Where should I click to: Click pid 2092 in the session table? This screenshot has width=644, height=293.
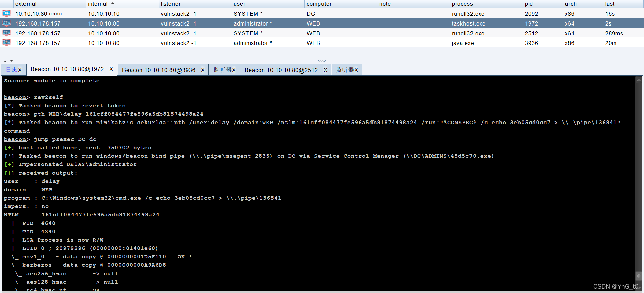pos(531,14)
